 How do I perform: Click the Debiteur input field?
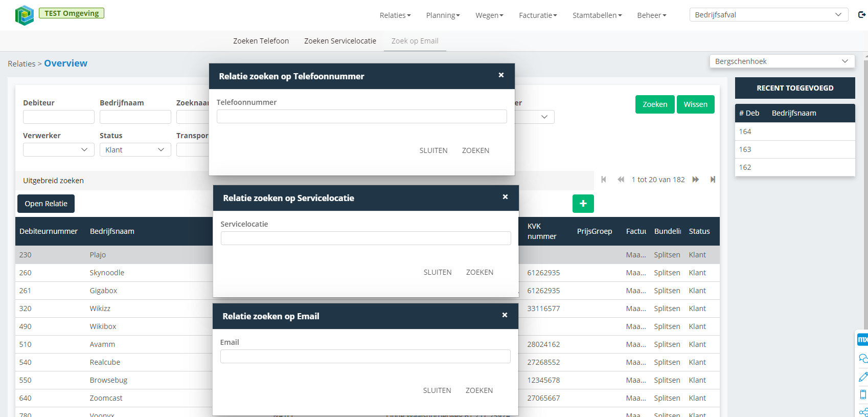(59, 117)
